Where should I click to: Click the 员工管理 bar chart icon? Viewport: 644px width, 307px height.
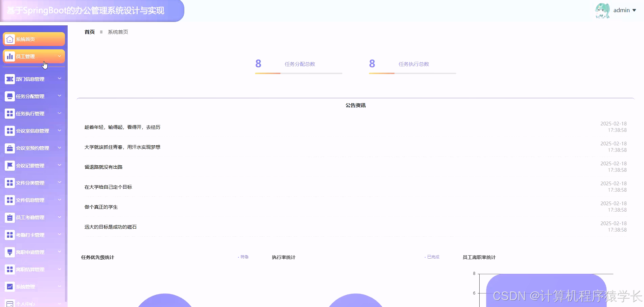pyautogui.click(x=9, y=56)
